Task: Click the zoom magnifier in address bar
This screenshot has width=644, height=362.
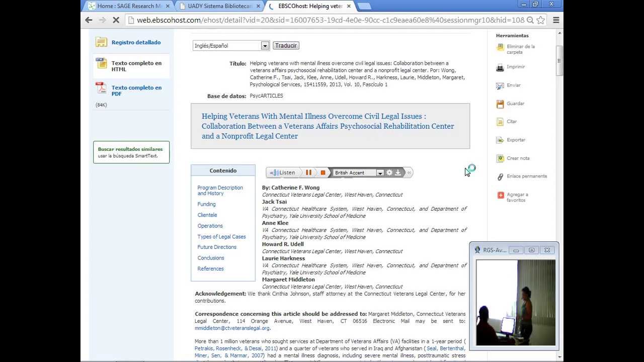Action: pyautogui.click(x=530, y=20)
